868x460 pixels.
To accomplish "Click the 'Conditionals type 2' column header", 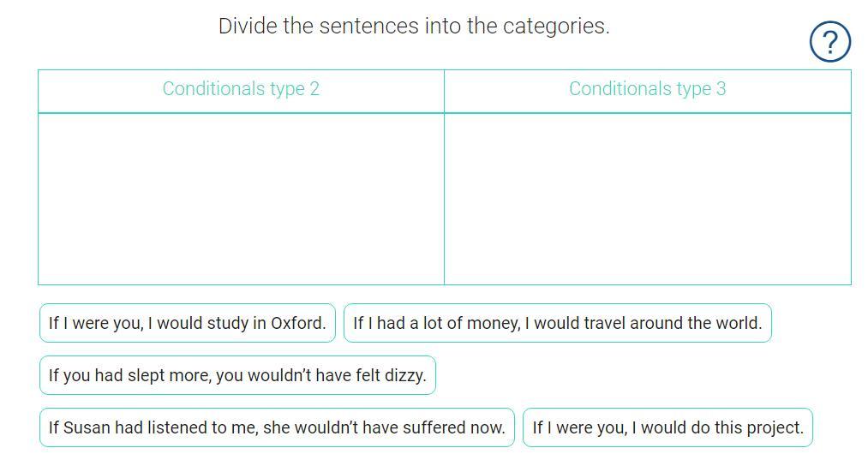I will click(x=241, y=89).
